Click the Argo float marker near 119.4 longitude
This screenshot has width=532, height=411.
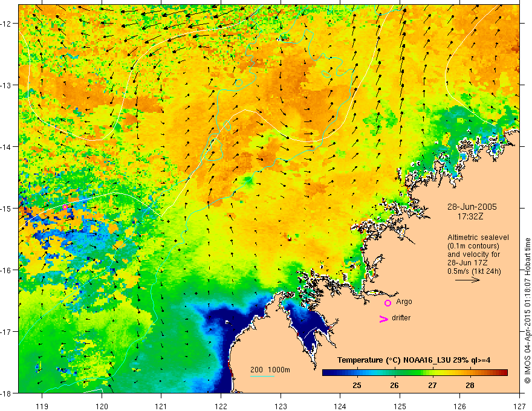pyautogui.click(x=65, y=207)
